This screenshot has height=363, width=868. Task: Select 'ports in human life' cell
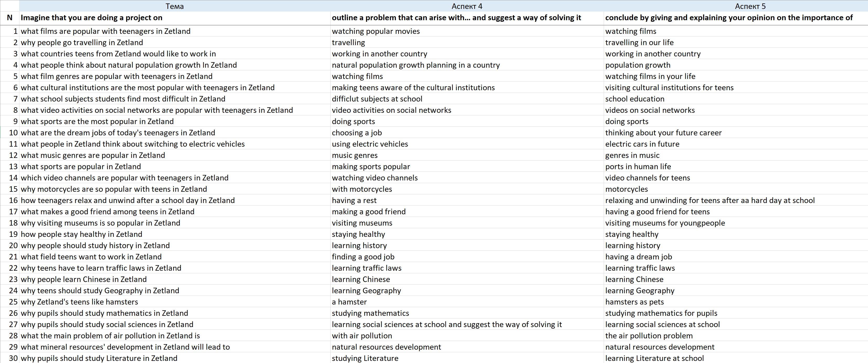736,167
